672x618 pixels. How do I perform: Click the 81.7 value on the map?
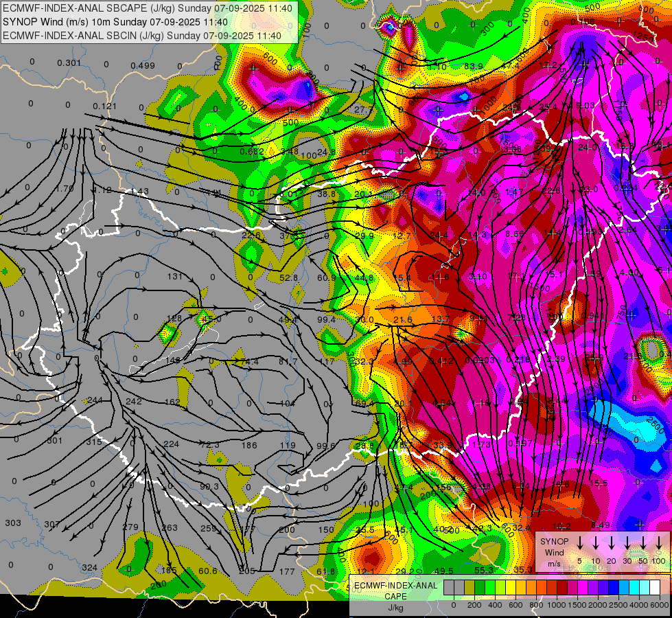click(x=288, y=362)
